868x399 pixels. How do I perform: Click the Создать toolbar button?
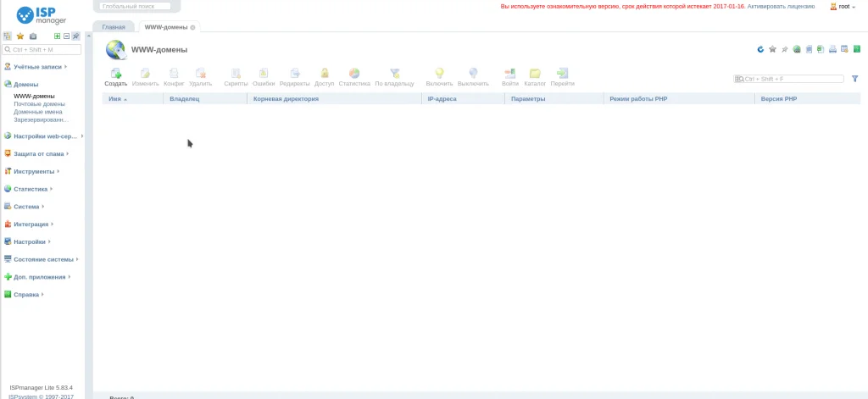pos(115,77)
